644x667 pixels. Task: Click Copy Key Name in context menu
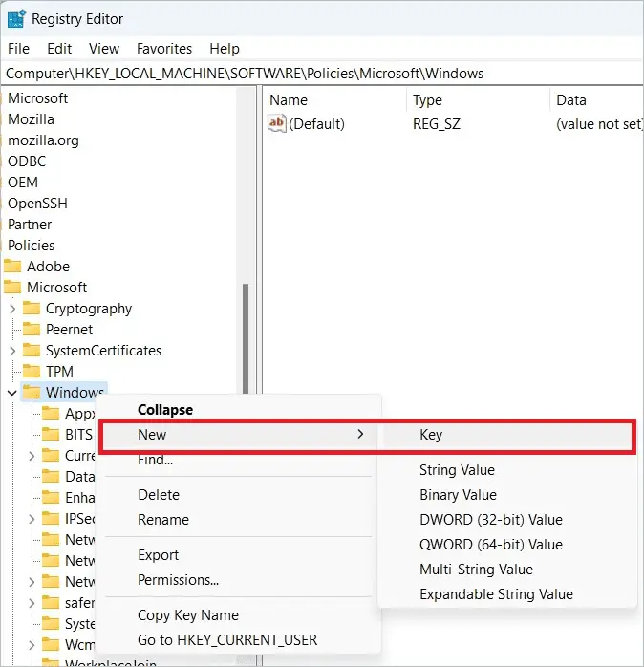click(x=188, y=615)
